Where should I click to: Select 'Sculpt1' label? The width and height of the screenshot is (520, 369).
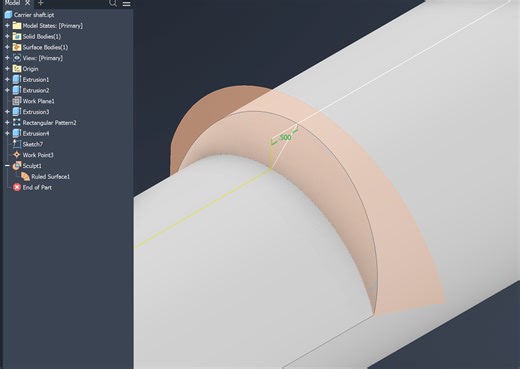point(32,166)
